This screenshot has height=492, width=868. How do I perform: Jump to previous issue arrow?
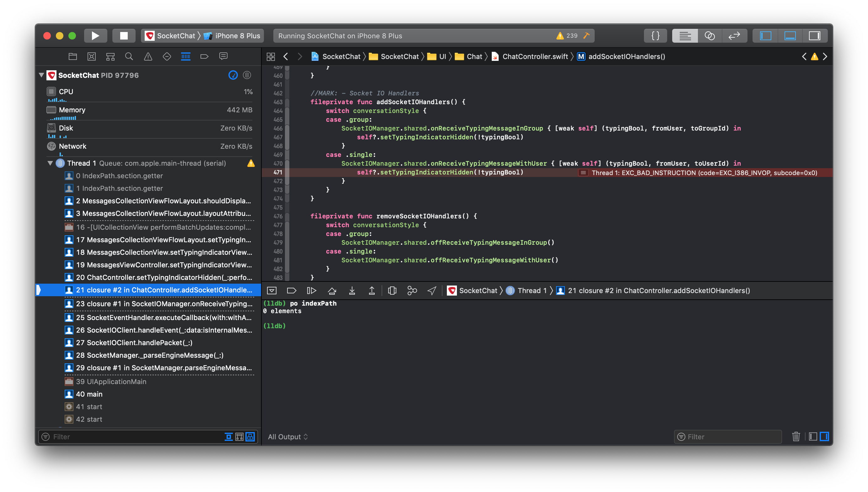[x=804, y=56]
